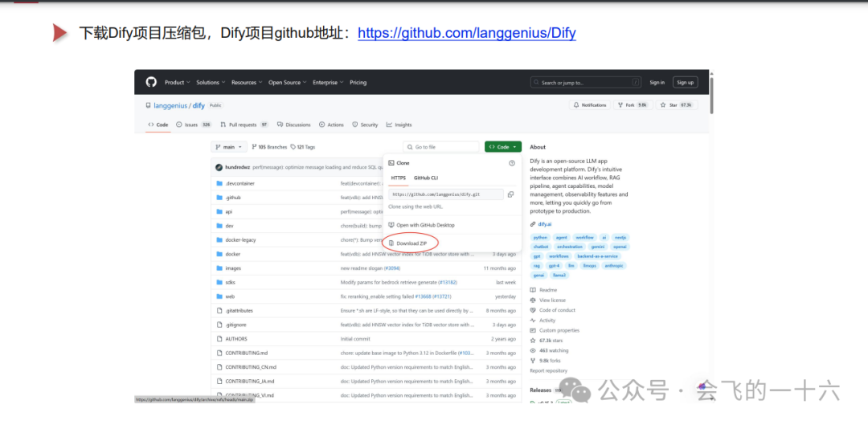The height and width of the screenshot is (425, 868).
Task: Click the Search or jump to field
Action: pos(586,83)
